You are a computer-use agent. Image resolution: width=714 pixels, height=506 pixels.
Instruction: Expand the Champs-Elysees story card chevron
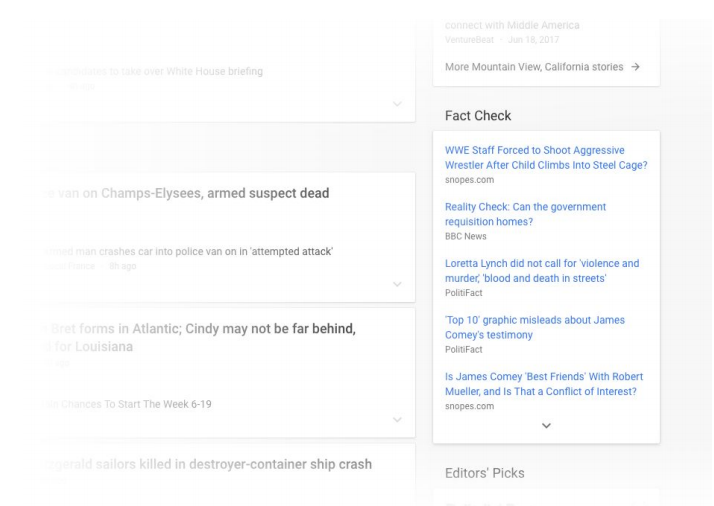click(x=397, y=285)
